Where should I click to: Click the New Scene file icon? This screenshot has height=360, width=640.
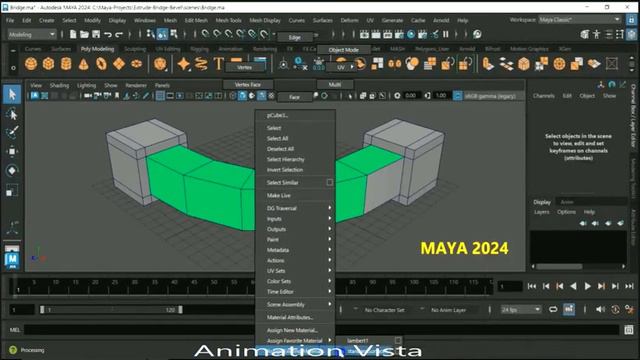click(x=73, y=34)
